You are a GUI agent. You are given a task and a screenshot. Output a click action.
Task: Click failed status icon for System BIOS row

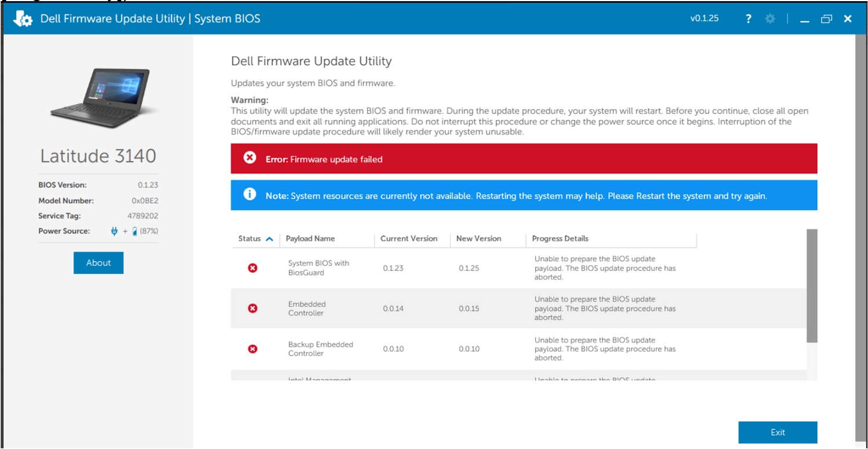[x=252, y=268]
